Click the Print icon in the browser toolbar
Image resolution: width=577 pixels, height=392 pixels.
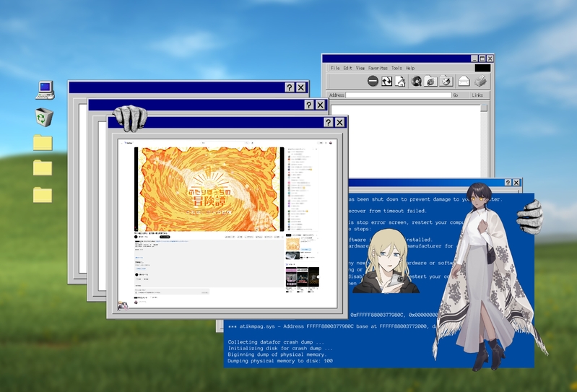point(480,82)
